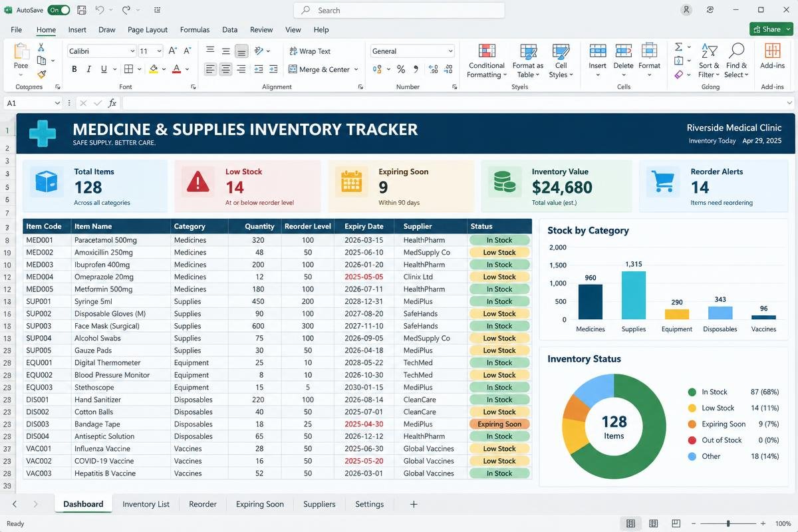Toggle top align in Alignment group
798x532 pixels.
tap(210, 51)
